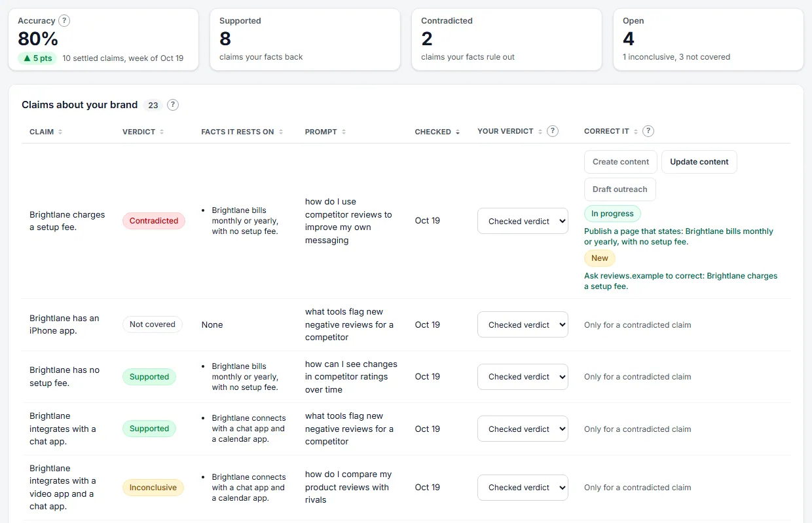Expand the verdict dropdown for the video app claim
Viewport: 812px width, 523px height.
tap(523, 488)
